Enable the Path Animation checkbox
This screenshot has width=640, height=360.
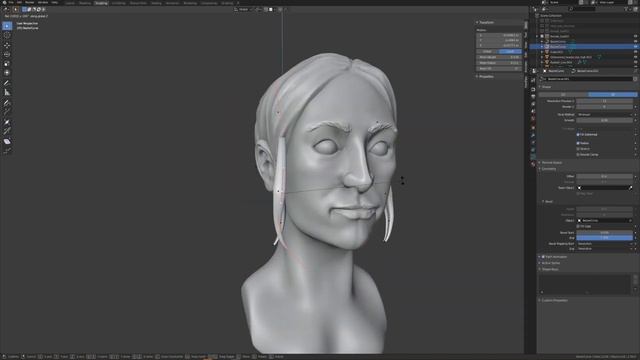pos(543,257)
